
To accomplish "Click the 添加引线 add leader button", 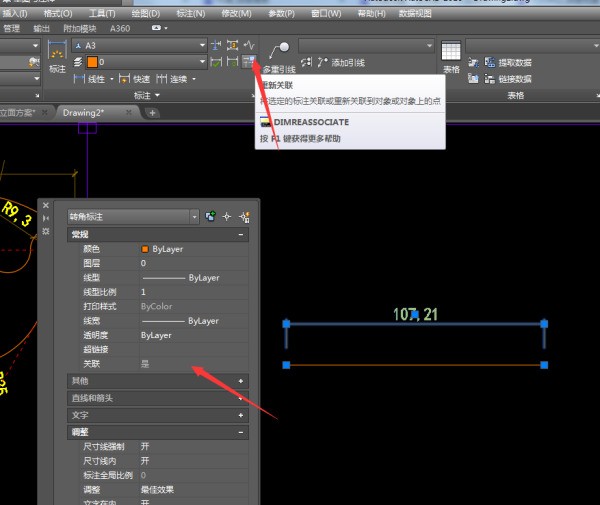I will click(x=340, y=63).
